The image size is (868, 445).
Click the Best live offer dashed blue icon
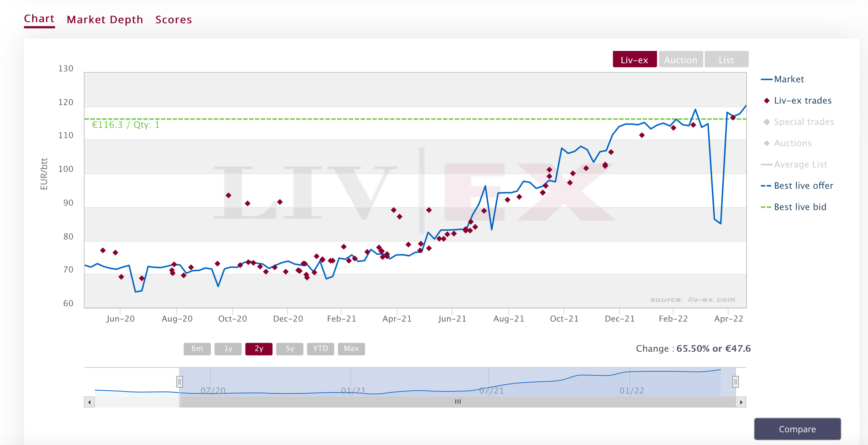pyautogui.click(x=766, y=186)
